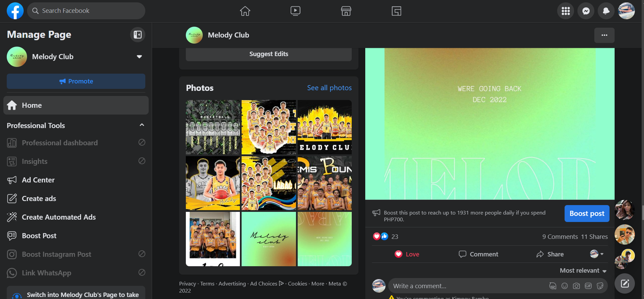Open the group chat avatar with notification
This screenshot has height=299, width=644.
[625, 259]
